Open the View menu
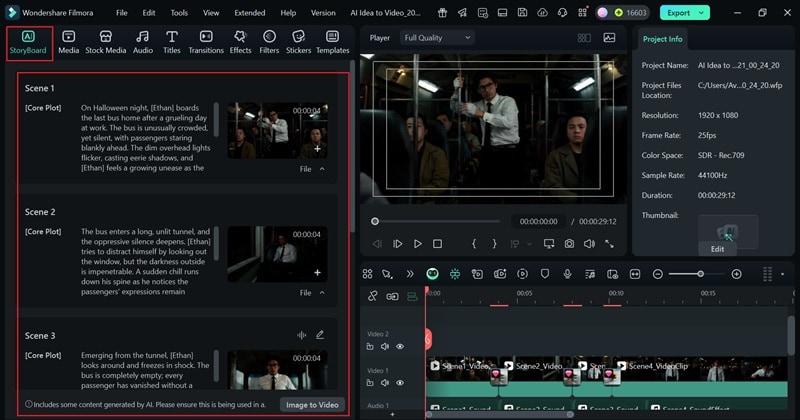 (211, 13)
